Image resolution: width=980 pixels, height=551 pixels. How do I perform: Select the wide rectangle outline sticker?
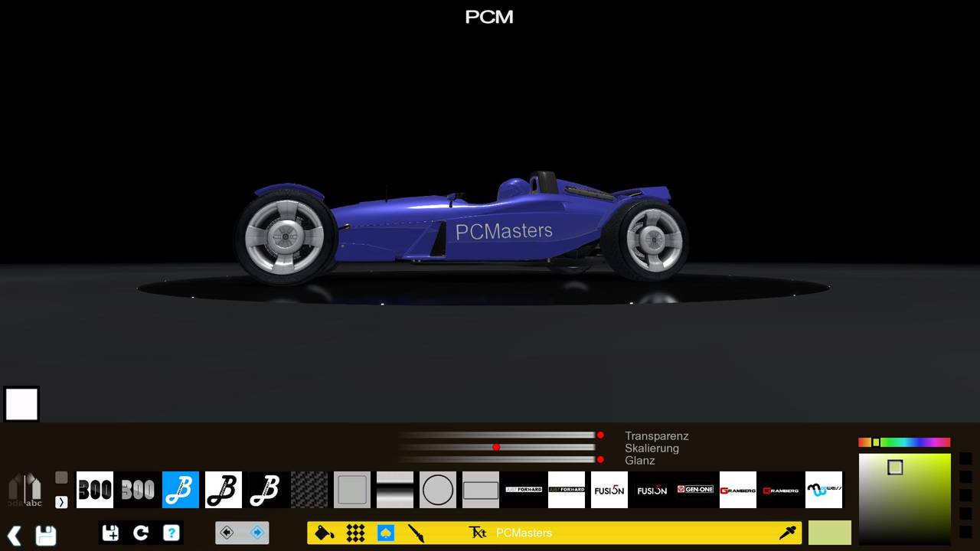[x=481, y=490]
